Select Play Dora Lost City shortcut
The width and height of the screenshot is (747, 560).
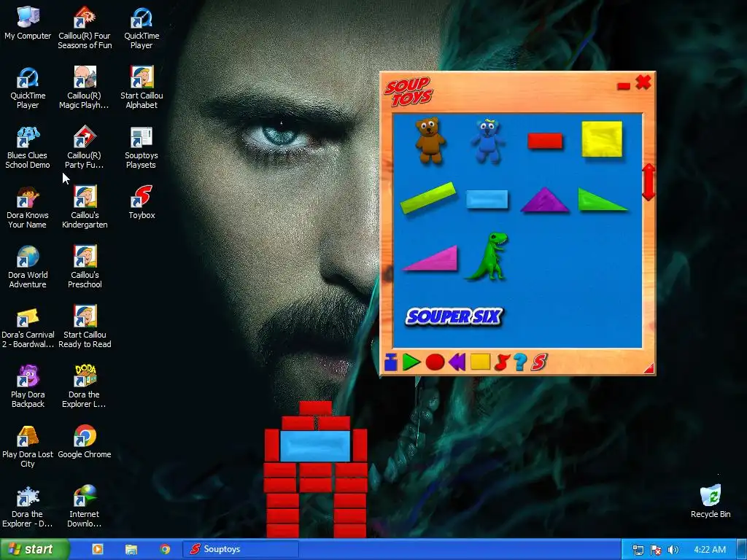(28, 447)
